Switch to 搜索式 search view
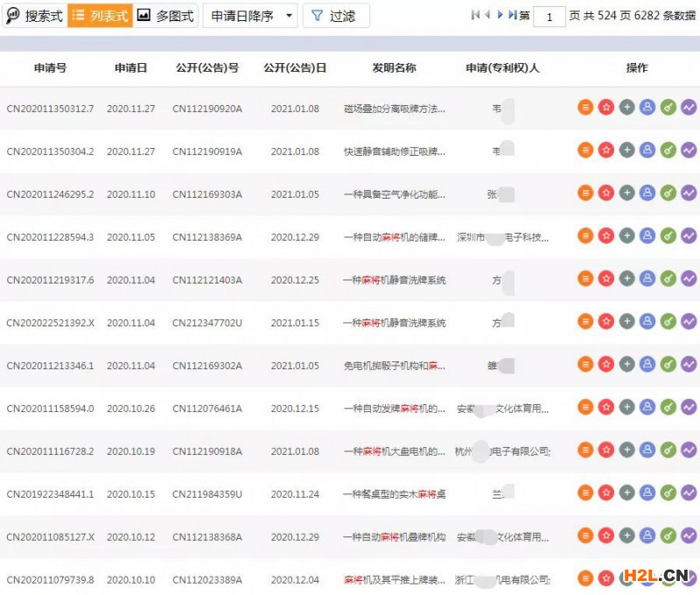 [x=34, y=16]
